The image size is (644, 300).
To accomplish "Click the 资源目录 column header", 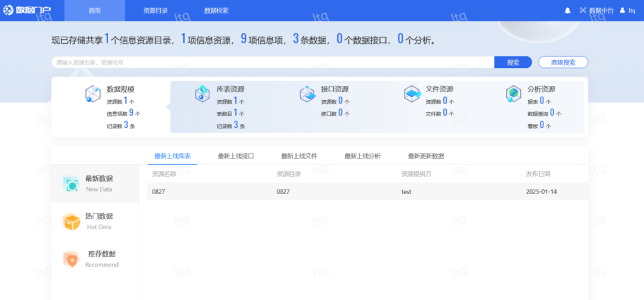I will coord(289,174).
